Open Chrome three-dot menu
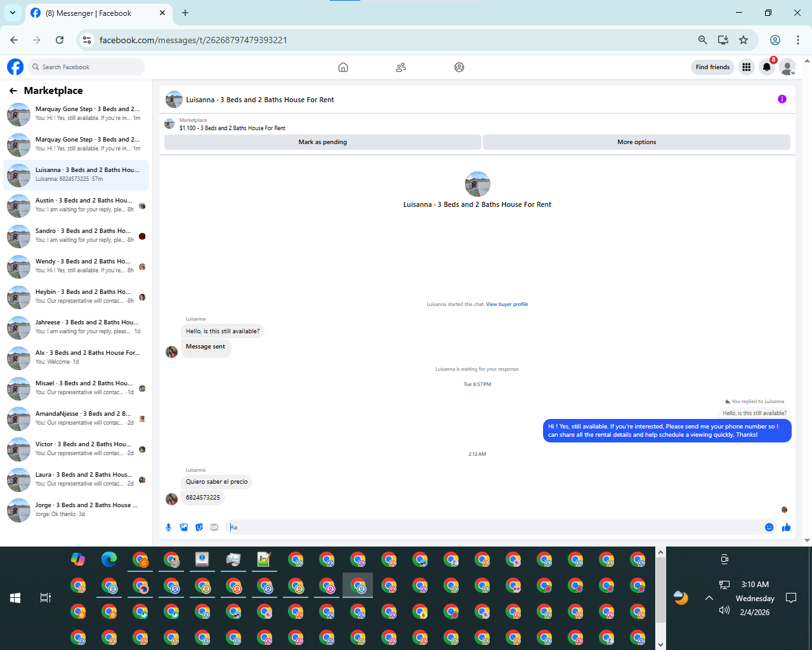Viewport: 812px width, 650px height. point(798,40)
